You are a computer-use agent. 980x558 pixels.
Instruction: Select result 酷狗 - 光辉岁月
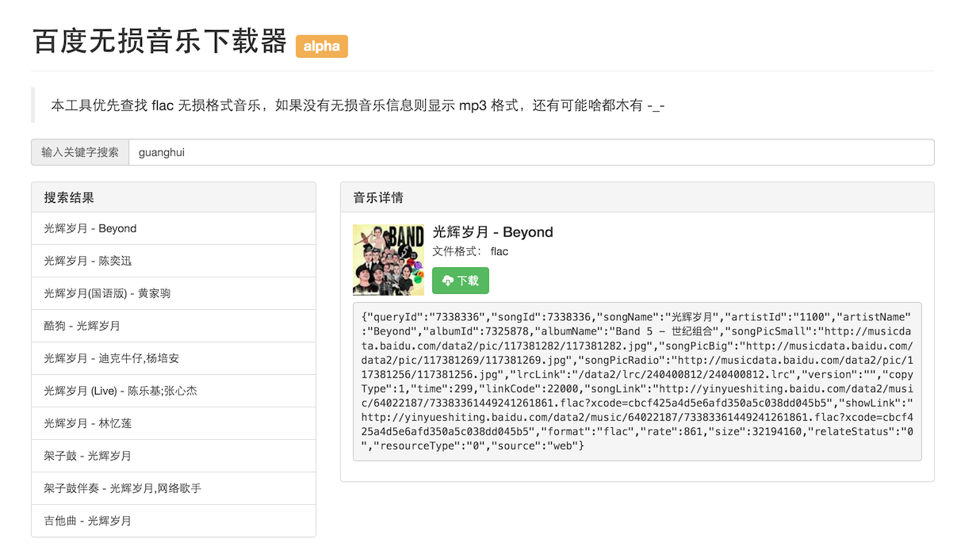[174, 326]
